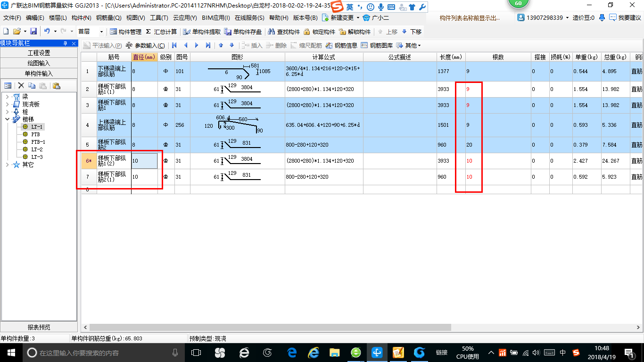Screen dimensions: 644x362
Task: Open the 编辑(E) menu
Action: pyautogui.click(x=35, y=18)
